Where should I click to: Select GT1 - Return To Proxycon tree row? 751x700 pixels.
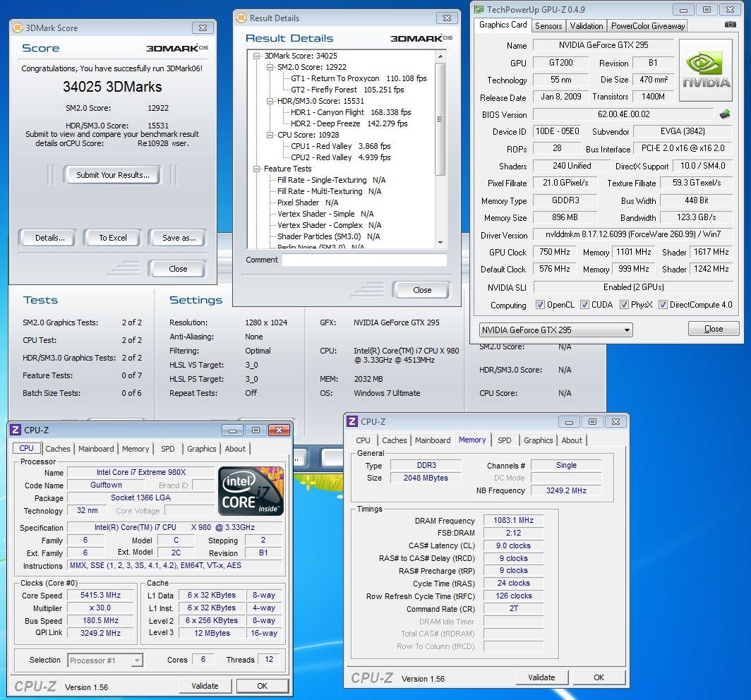359,78
